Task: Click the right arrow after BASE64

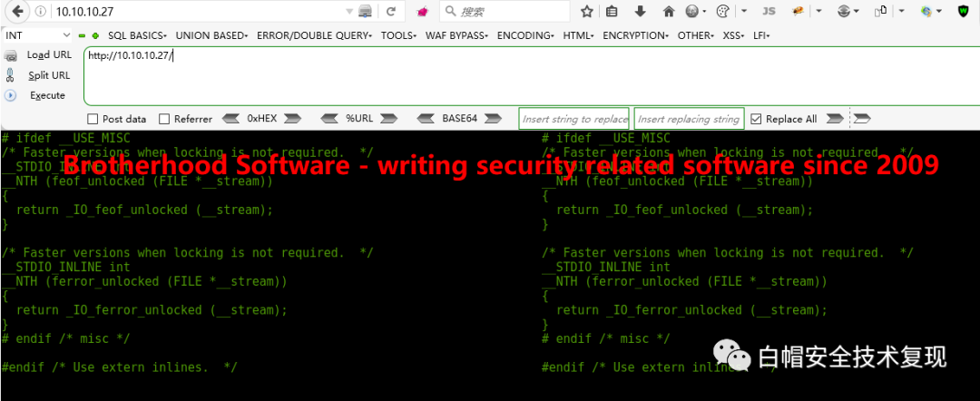Action: 493,118
